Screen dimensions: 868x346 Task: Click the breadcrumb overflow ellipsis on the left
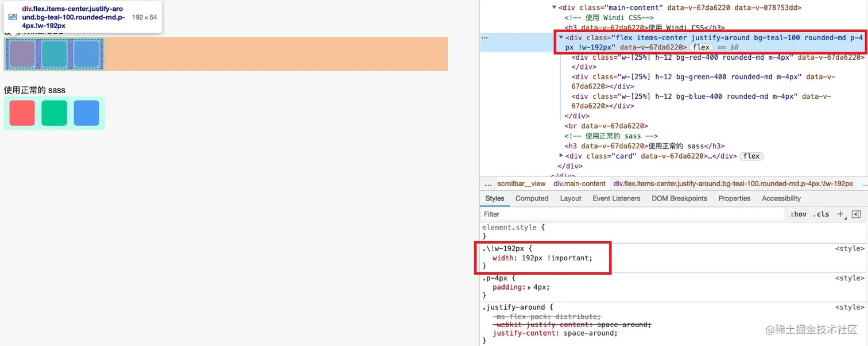(x=489, y=183)
